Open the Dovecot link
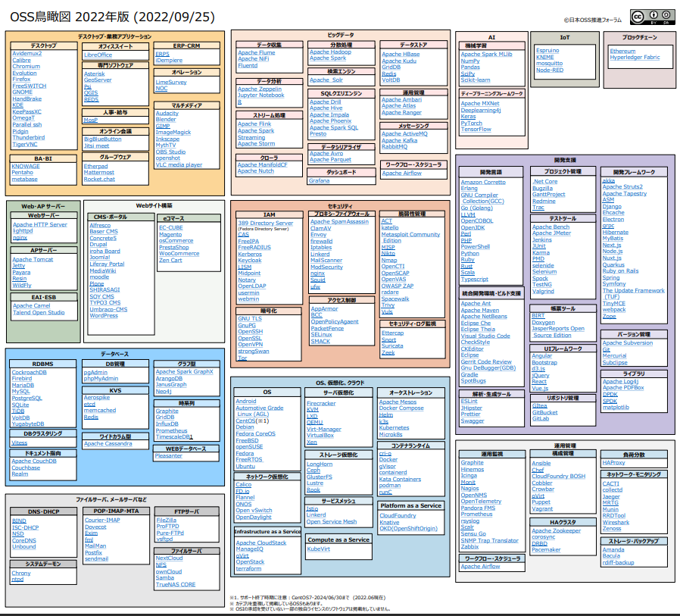 tap(95, 527)
